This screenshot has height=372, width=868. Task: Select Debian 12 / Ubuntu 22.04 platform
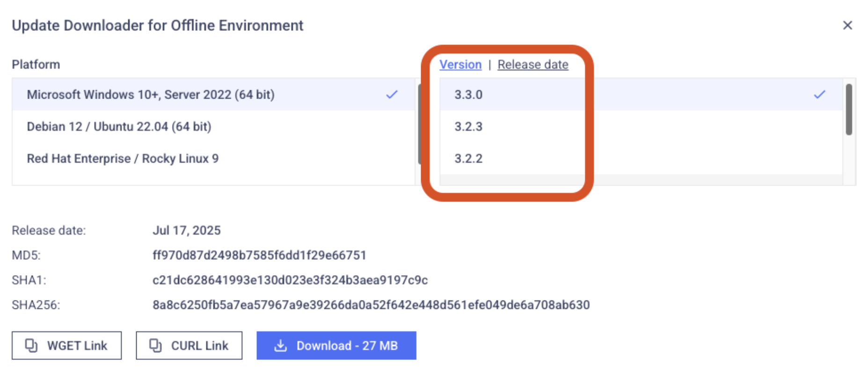119,127
